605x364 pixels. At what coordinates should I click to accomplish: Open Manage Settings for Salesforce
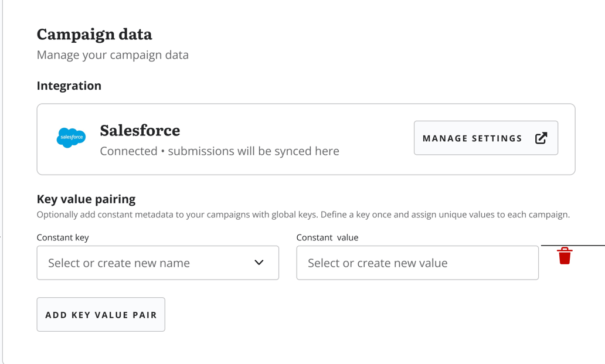[486, 138]
